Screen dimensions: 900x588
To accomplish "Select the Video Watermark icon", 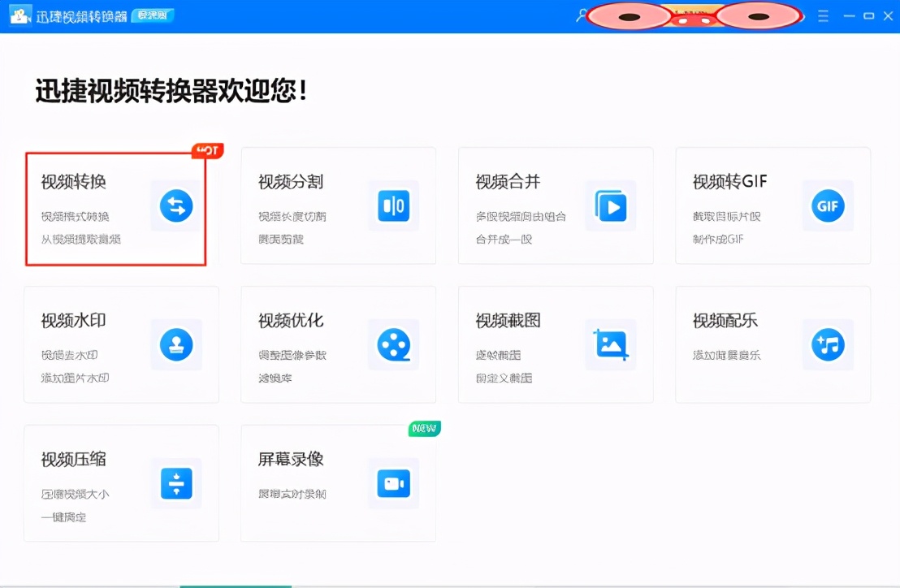I will pyautogui.click(x=177, y=344).
